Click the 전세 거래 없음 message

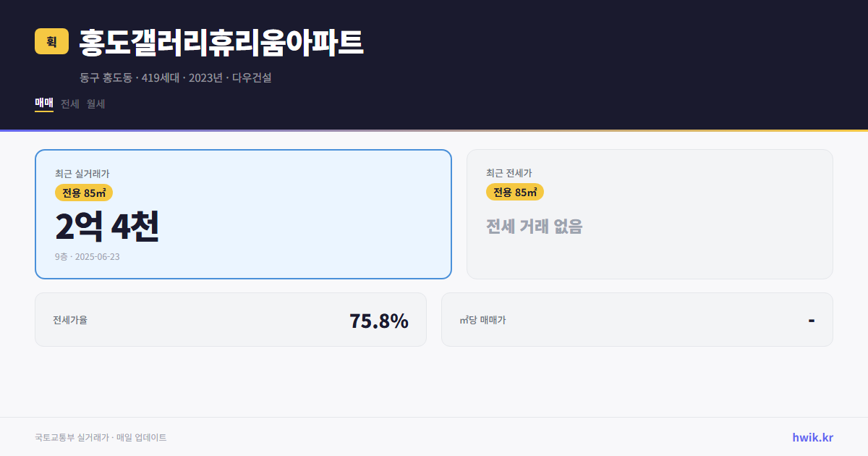click(x=535, y=227)
